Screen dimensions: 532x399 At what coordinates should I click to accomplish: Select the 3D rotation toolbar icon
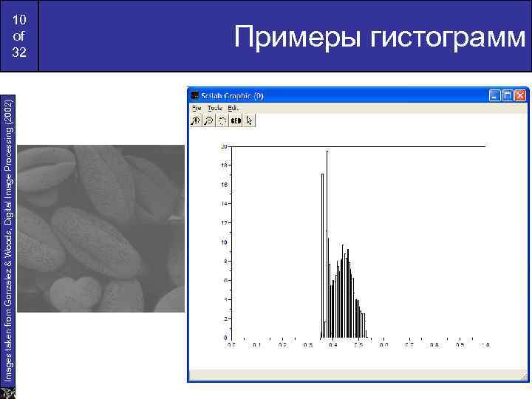[x=222, y=120]
